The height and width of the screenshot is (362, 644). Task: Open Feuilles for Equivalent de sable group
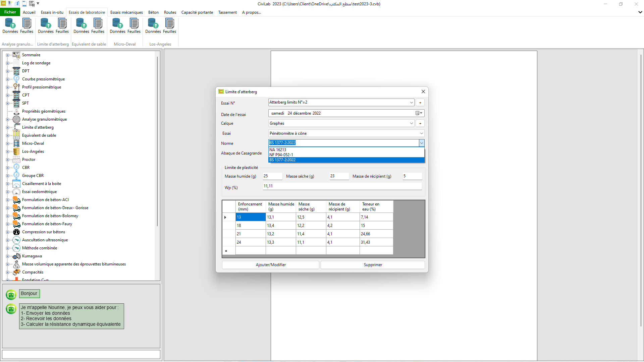pyautogui.click(x=98, y=26)
